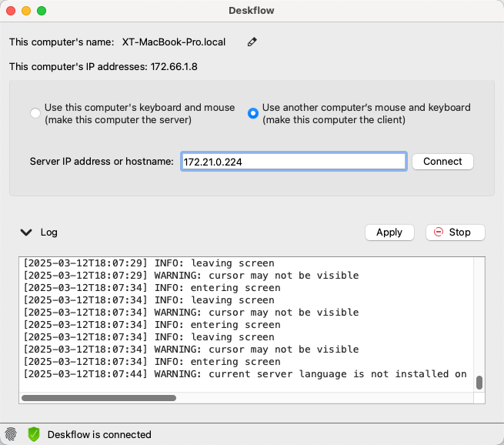Click the log vertical scrollbar thumb
This screenshot has height=445, width=504.
click(x=479, y=383)
